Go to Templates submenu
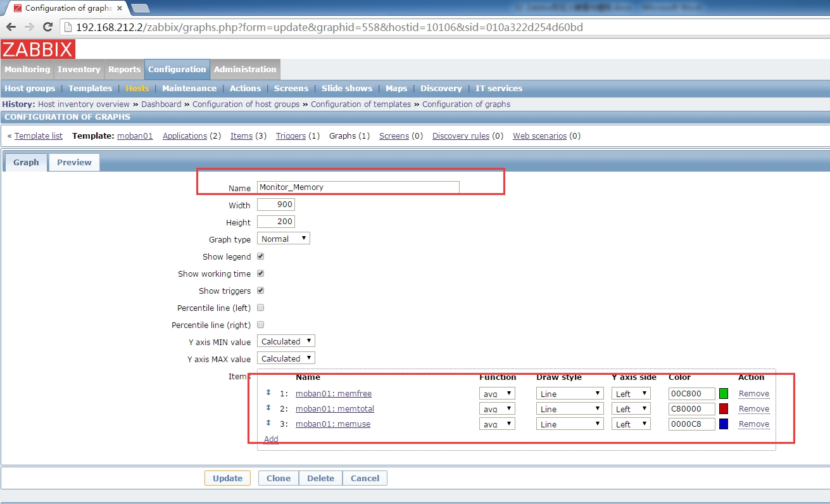Viewport: 830px width, 504px height. click(90, 88)
